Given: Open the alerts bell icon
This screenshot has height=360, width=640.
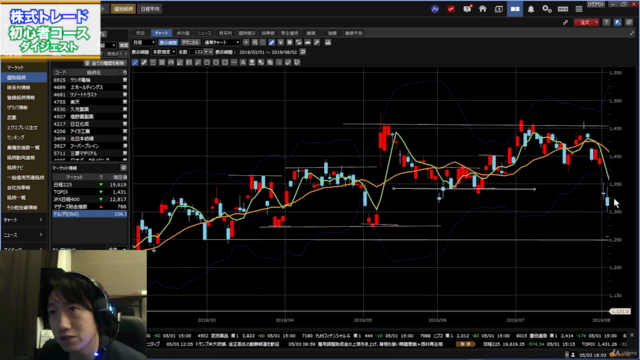Looking at the screenshot, I should pos(531,9).
